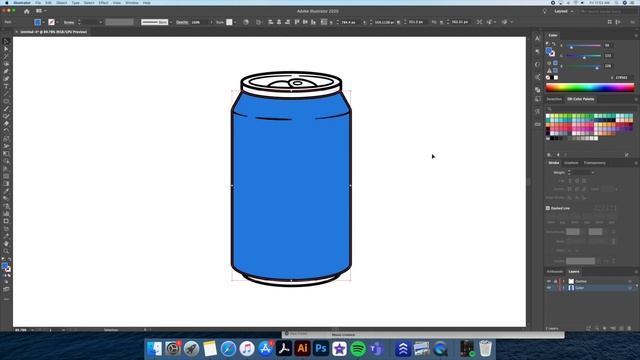Click Delete Selection trash in Layers panel
640x360 pixels.
[629, 328]
